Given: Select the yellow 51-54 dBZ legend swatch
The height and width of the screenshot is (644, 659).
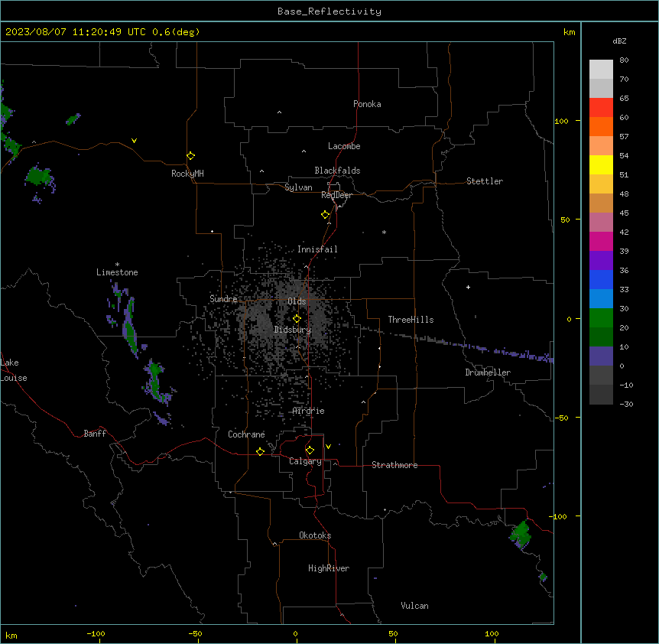Looking at the screenshot, I should (601, 164).
